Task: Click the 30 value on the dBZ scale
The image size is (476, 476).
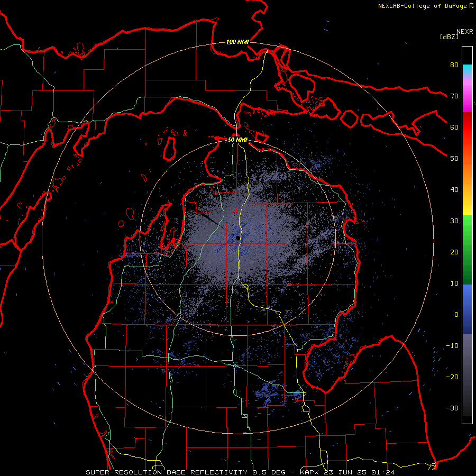Action: [454, 221]
